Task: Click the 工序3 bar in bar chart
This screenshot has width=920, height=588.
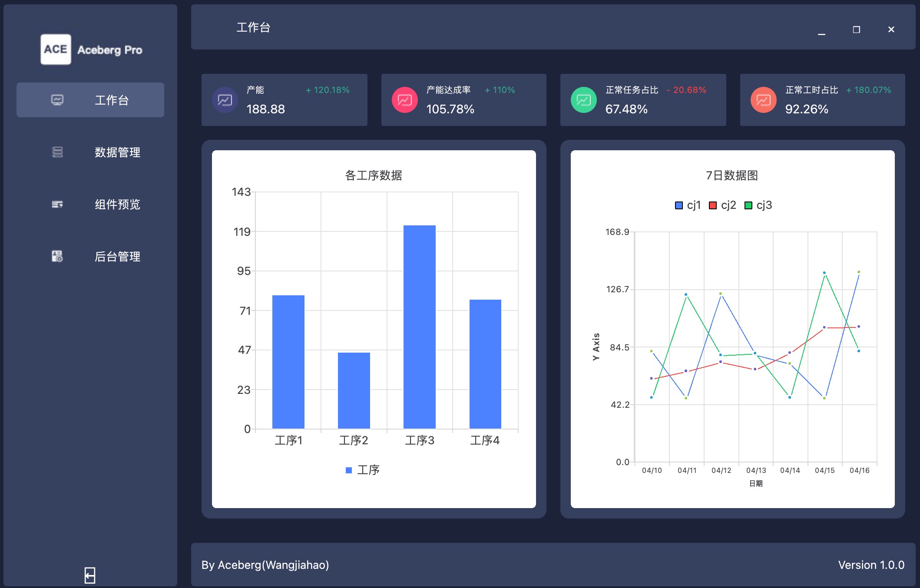Action: (419, 327)
